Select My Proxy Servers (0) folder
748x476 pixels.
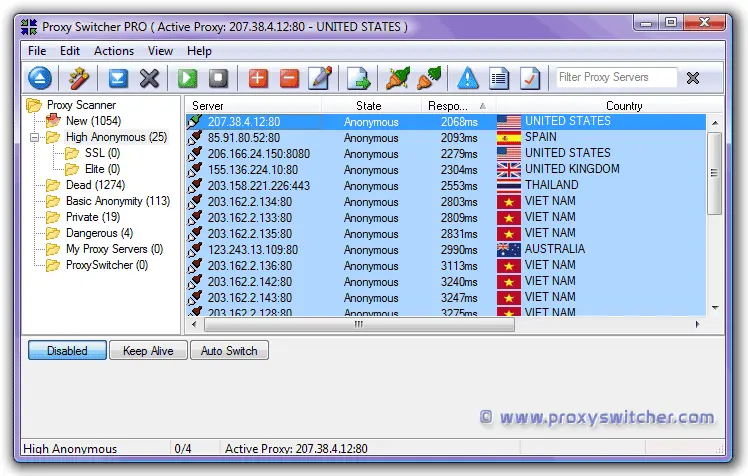tap(114, 249)
